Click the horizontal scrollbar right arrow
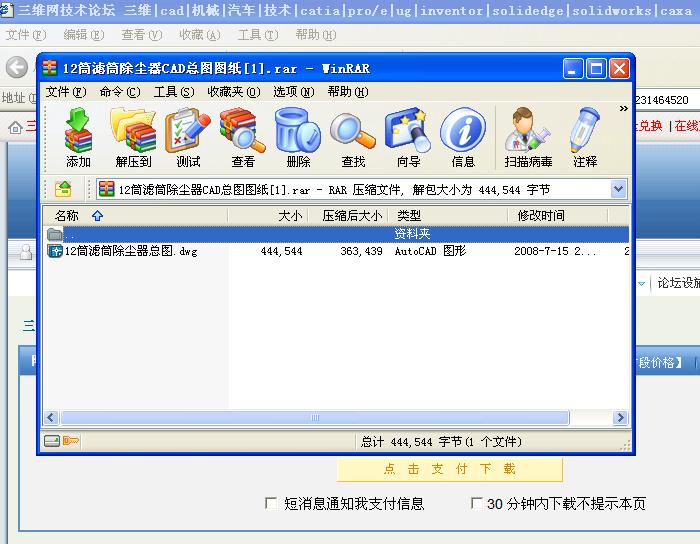The width and height of the screenshot is (700, 544). point(620,417)
